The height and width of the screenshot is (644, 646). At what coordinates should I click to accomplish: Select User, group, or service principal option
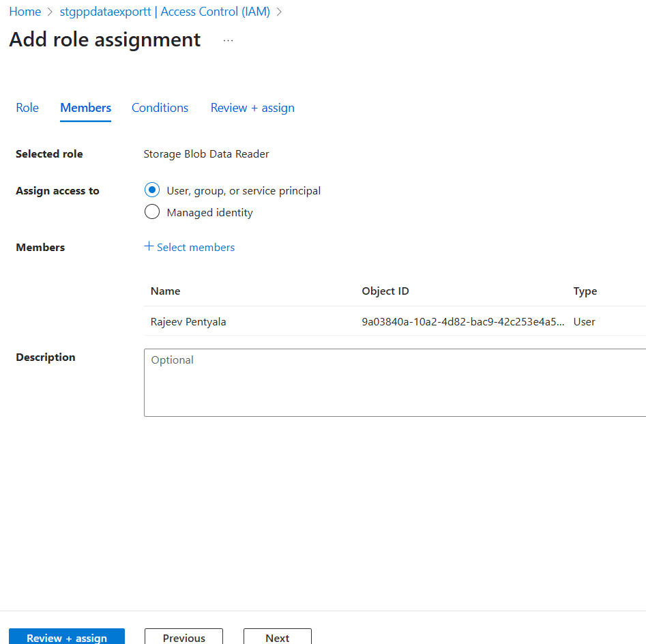coord(152,190)
